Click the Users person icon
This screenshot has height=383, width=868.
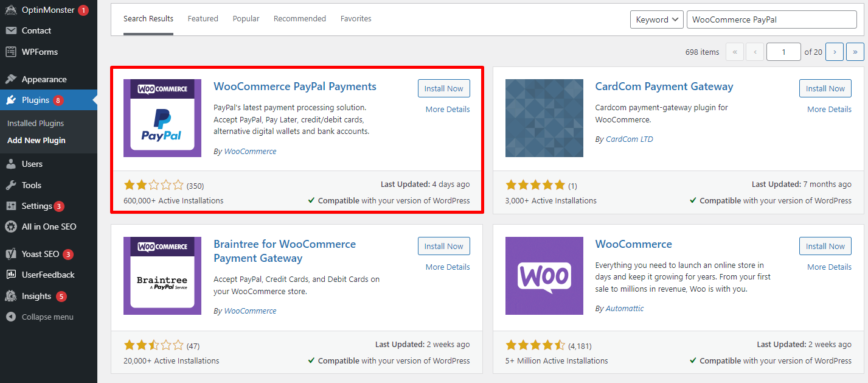tap(11, 164)
